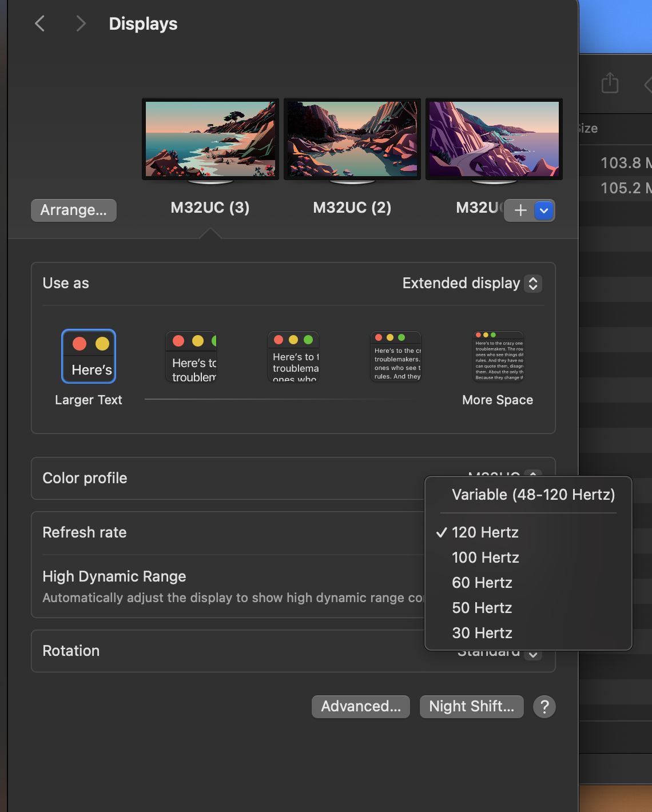Screen dimensions: 652x812
Task: Select 120 Hertz refresh rate
Action: [x=485, y=532]
